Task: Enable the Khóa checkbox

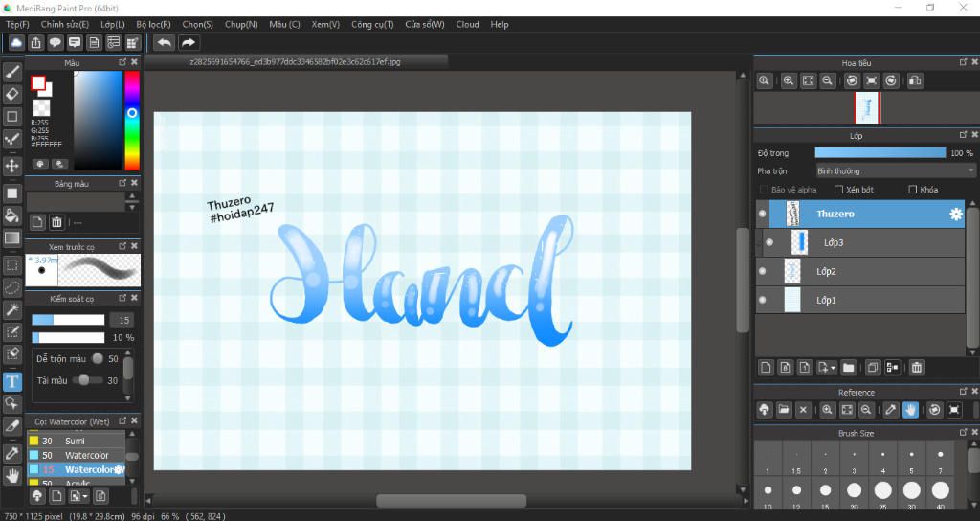Action: [912, 189]
